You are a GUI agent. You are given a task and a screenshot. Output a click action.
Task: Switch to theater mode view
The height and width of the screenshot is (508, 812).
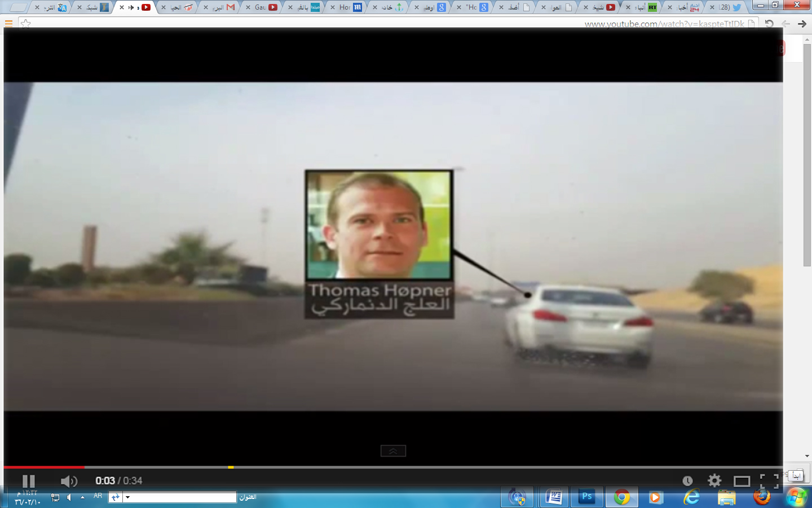tap(742, 481)
